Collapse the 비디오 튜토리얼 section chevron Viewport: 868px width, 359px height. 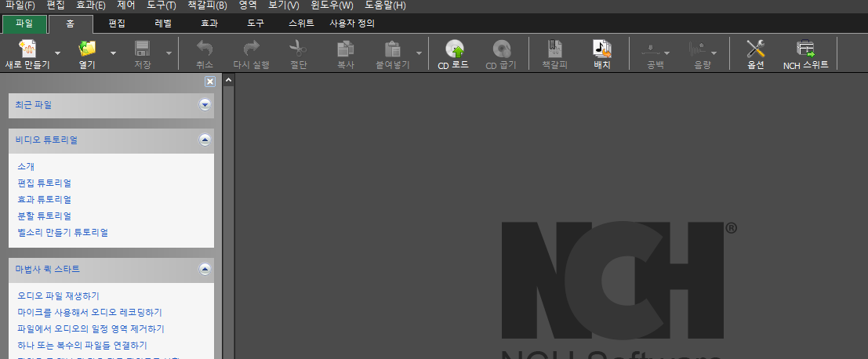coord(205,140)
